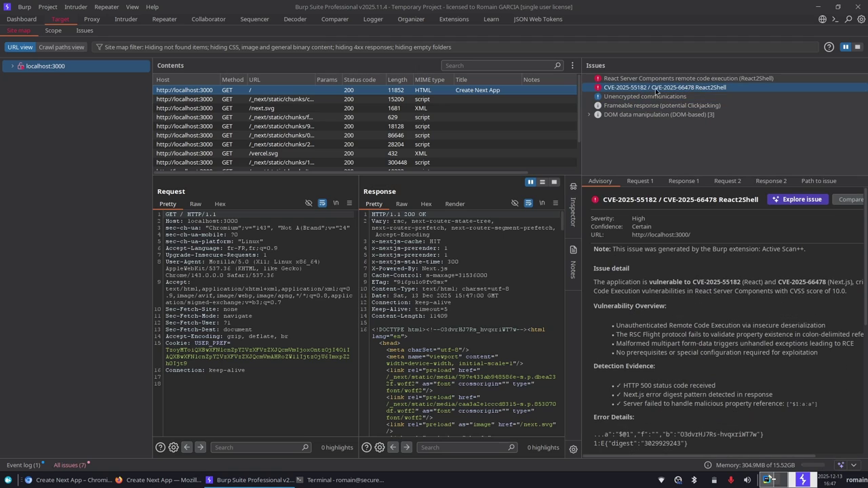
Task: Click Response panel help question icon
Action: click(367, 447)
